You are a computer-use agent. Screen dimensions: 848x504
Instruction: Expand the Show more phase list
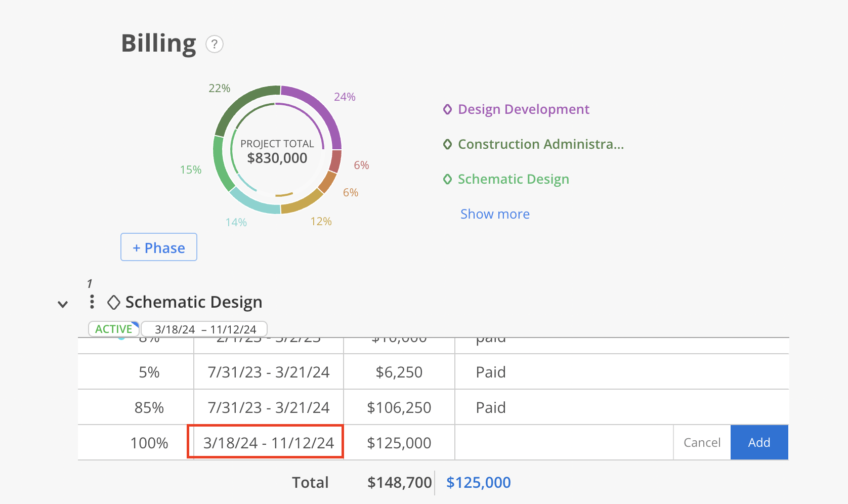coord(495,214)
